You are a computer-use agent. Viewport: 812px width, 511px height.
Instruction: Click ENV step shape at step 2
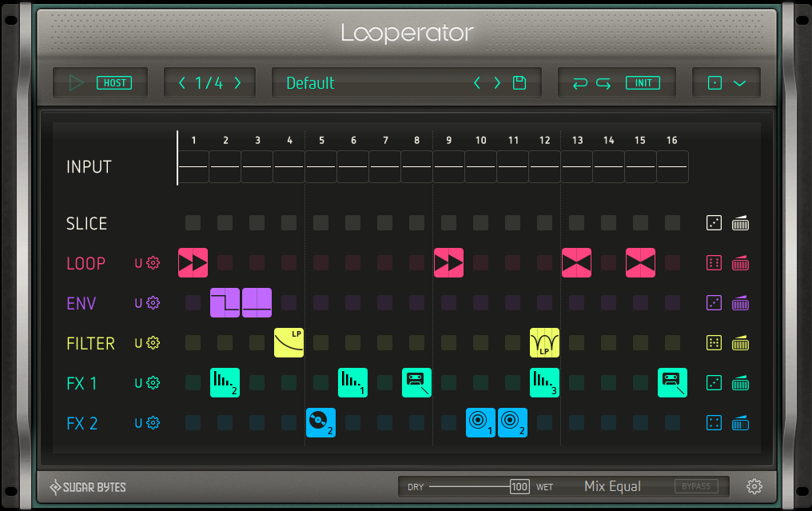point(225,302)
